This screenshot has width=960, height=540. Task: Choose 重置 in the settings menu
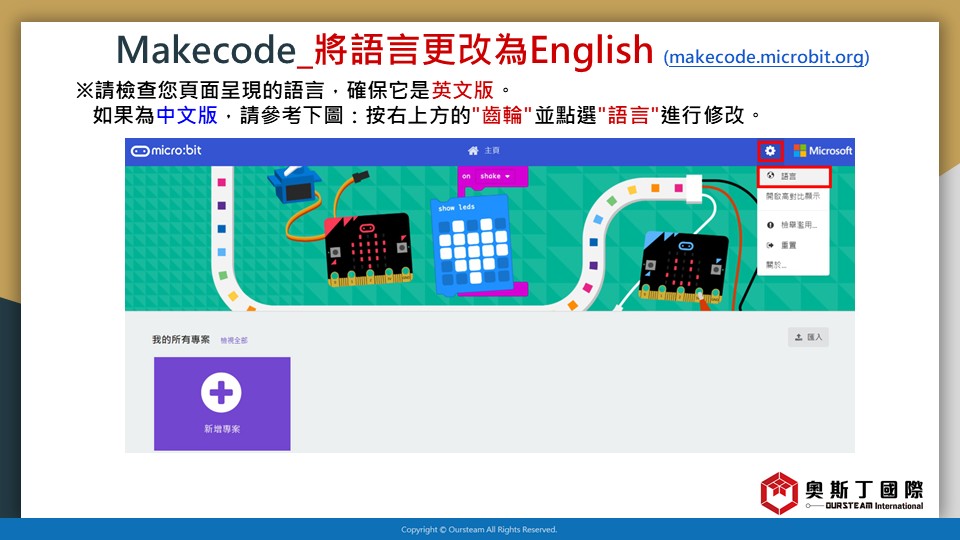click(x=793, y=245)
